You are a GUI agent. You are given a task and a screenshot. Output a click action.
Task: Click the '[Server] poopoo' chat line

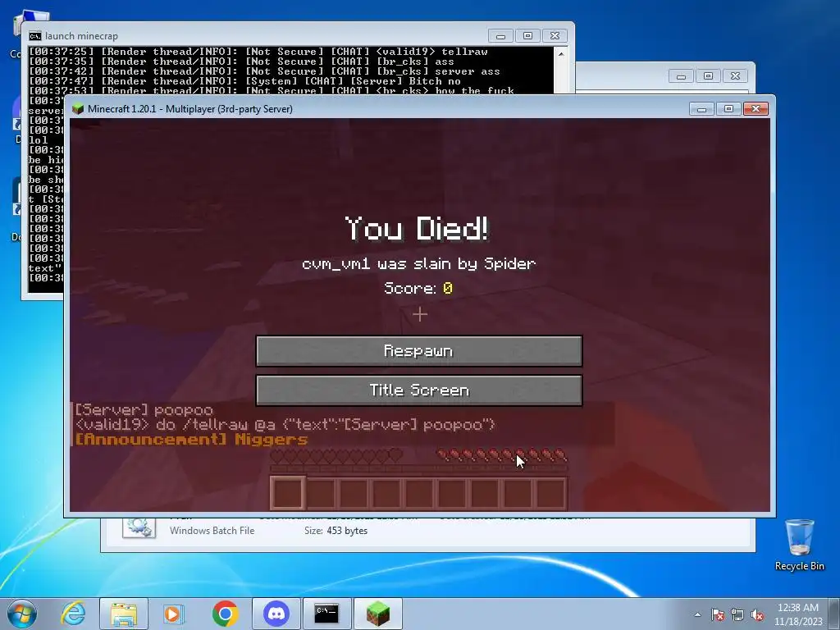tap(144, 410)
